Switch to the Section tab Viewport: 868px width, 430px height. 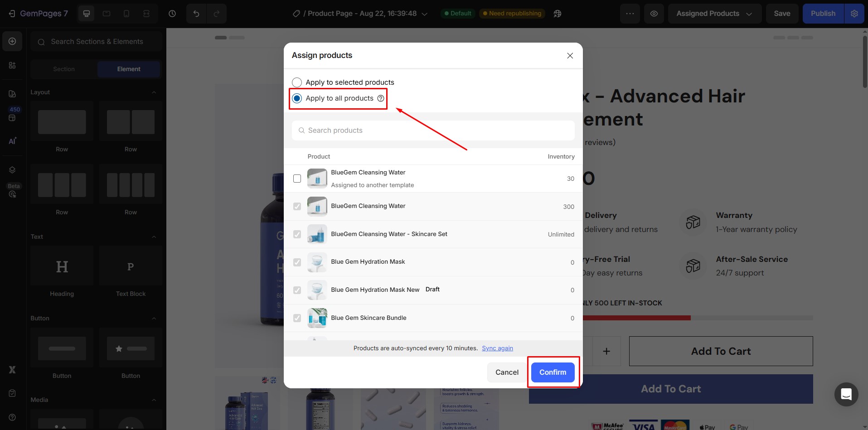(63, 69)
